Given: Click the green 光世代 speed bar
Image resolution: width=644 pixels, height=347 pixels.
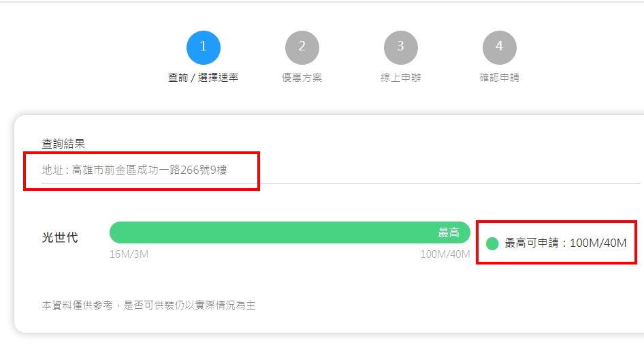Looking at the screenshot, I should coord(289,232).
